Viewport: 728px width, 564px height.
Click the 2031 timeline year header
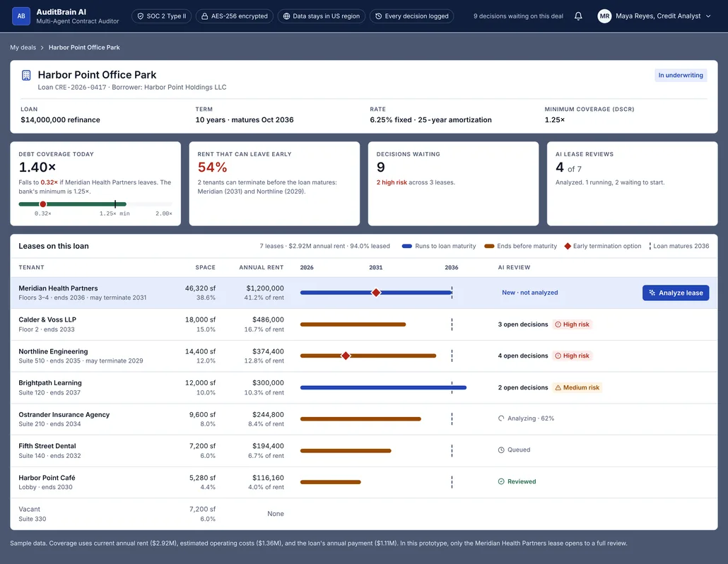(375, 267)
